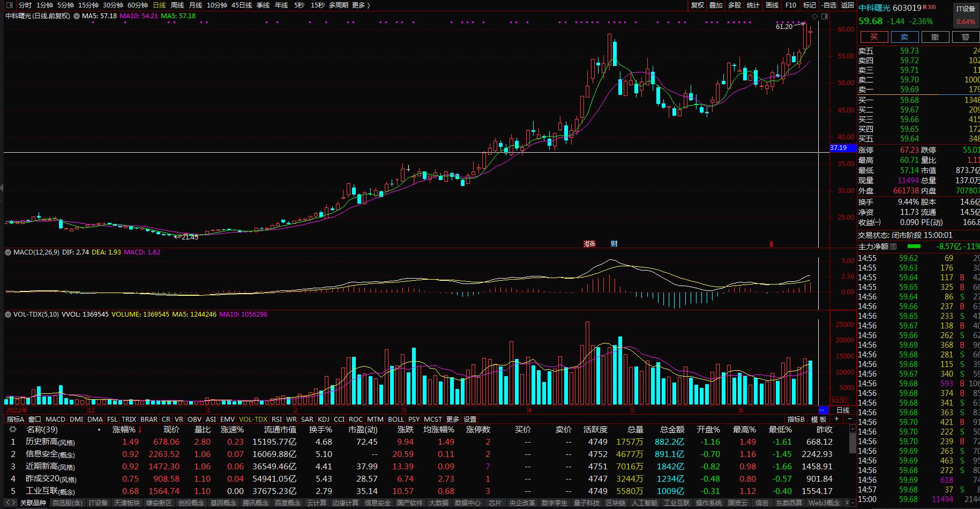Click the 主力净额 list icon
The width and height of the screenshot is (980, 509).
[x=893, y=246]
